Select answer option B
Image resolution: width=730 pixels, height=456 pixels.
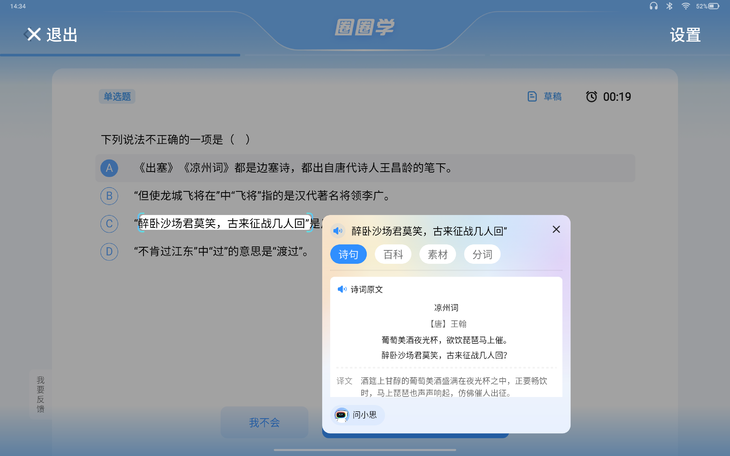109,196
